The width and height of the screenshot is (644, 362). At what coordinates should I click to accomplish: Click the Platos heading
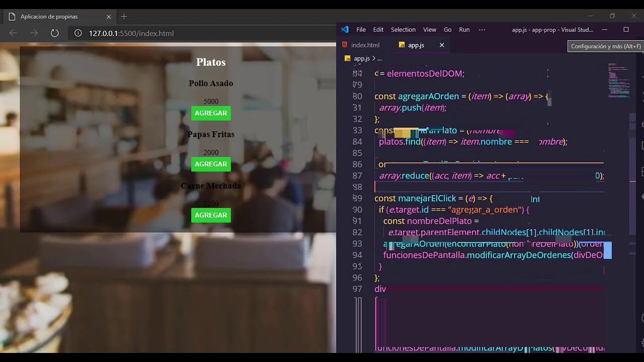211,62
